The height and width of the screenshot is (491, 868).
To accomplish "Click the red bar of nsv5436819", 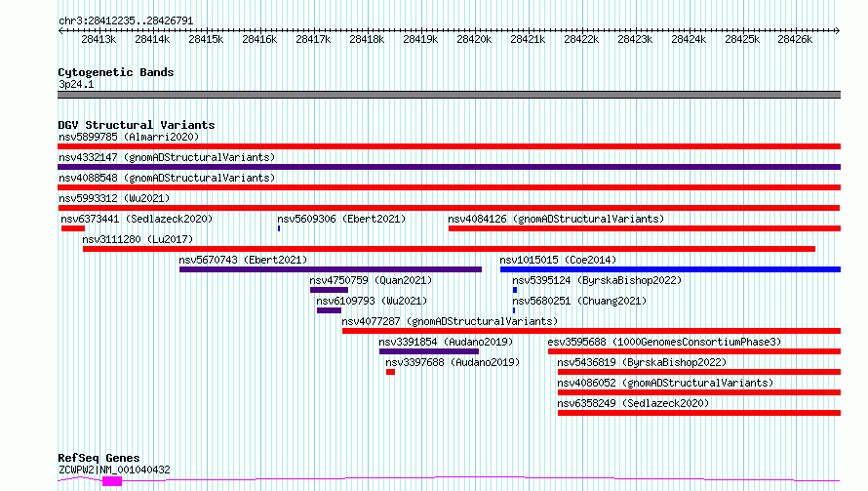I will [699, 372].
